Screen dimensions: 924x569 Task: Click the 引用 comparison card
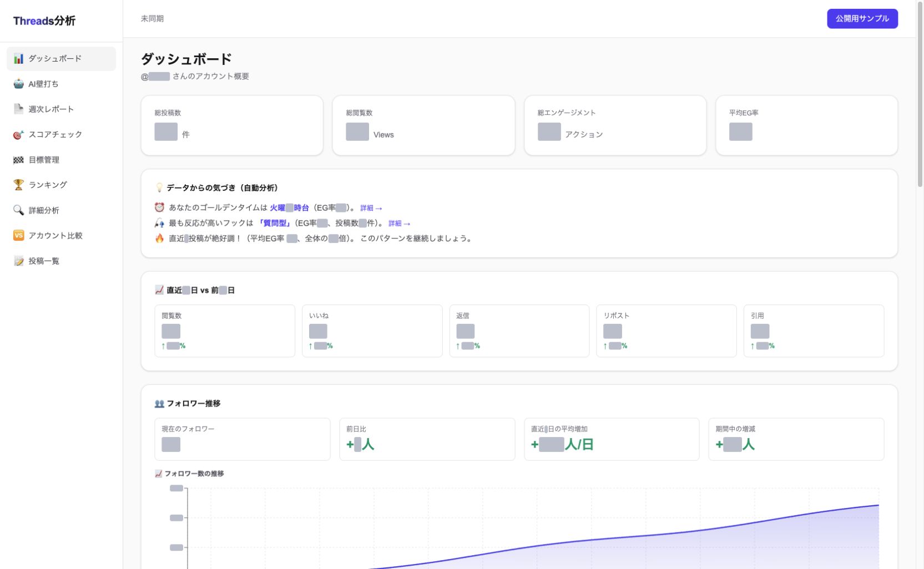(814, 331)
